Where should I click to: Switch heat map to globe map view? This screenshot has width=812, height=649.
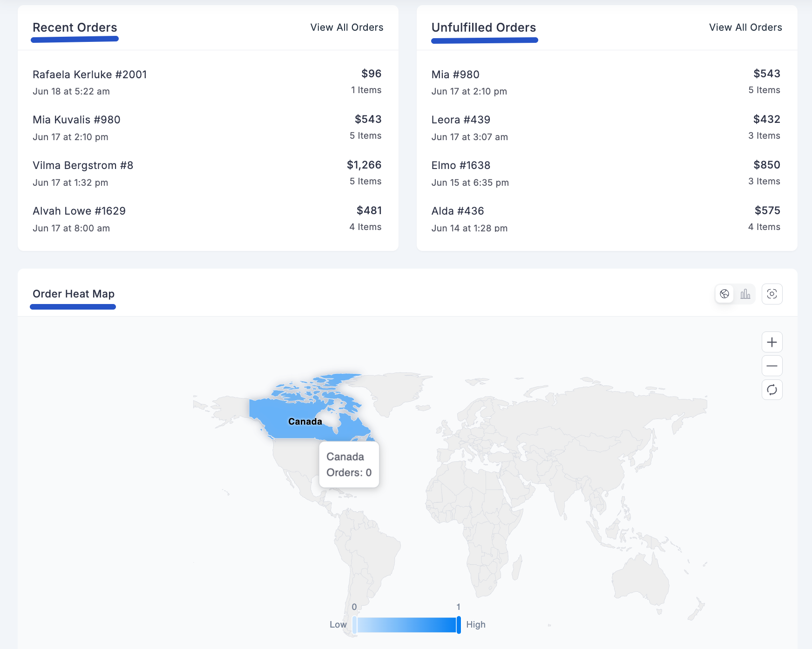click(724, 294)
